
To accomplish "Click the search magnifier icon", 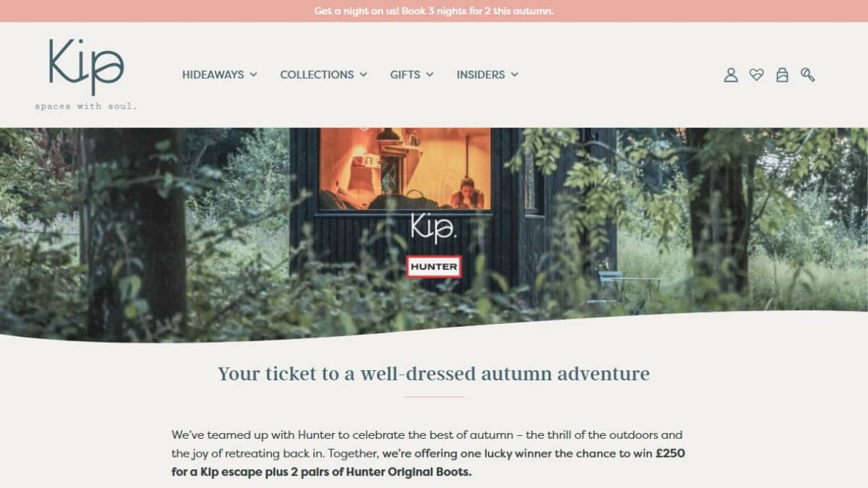I will 808,74.
